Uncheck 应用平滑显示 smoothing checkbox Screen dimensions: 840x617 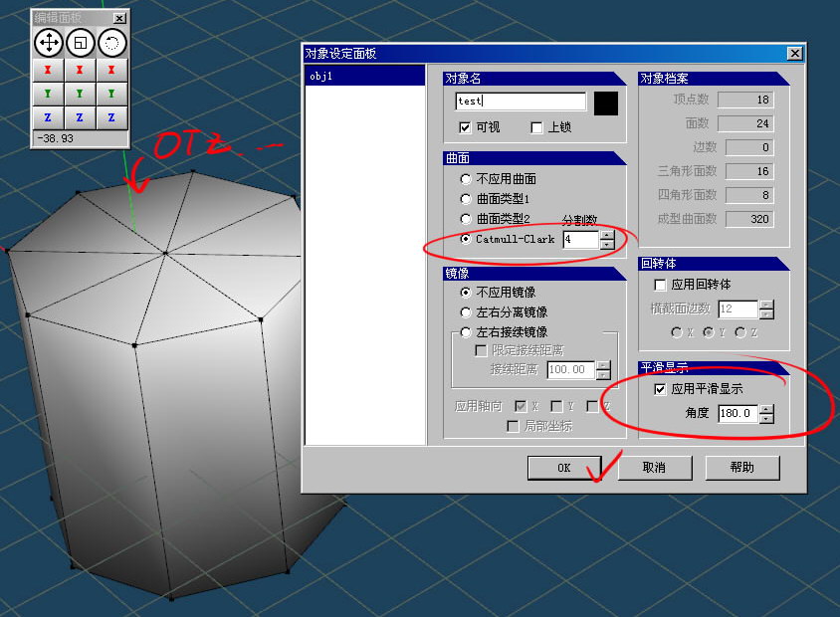point(660,389)
